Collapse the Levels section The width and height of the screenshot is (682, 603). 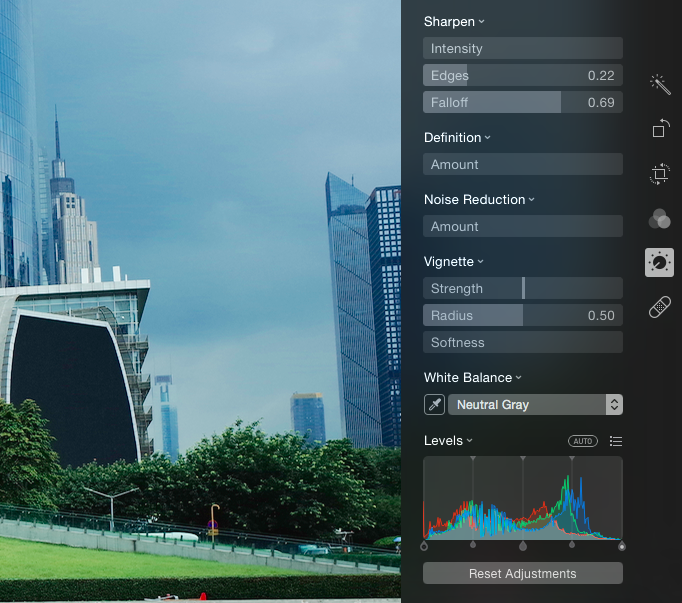tap(470, 441)
